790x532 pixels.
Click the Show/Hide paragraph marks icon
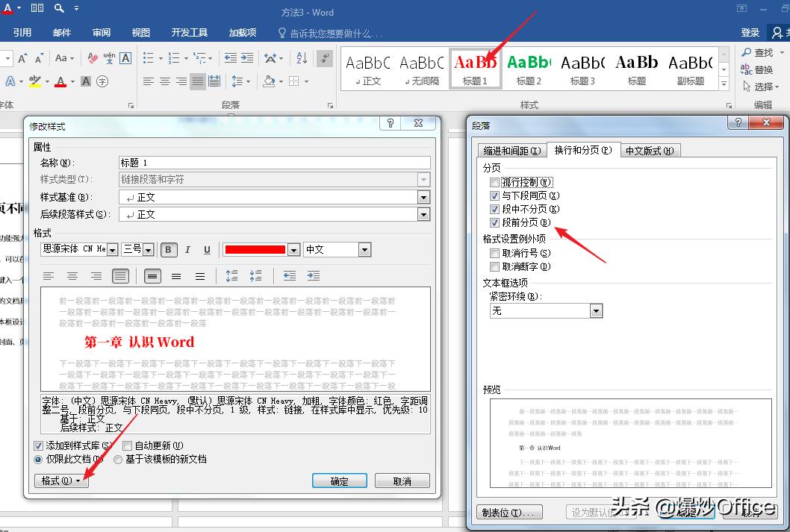click(323, 58)
